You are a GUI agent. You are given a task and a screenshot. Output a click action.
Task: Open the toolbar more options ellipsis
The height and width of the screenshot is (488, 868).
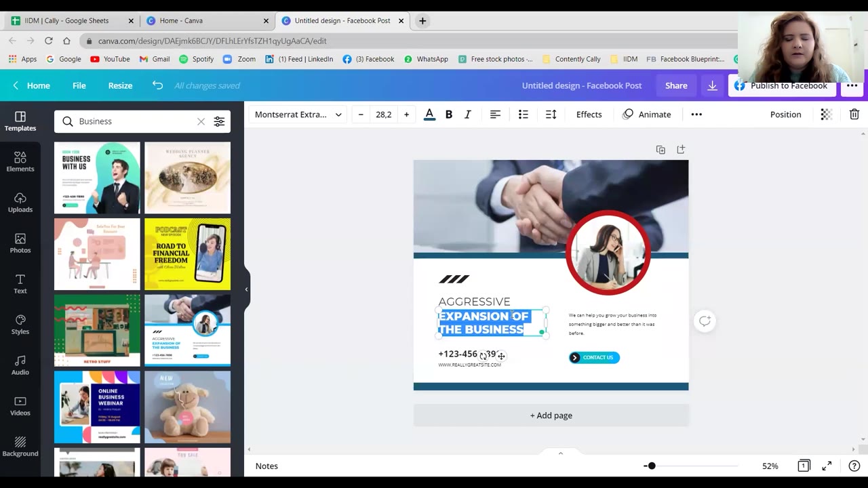[x=696, y=115]
